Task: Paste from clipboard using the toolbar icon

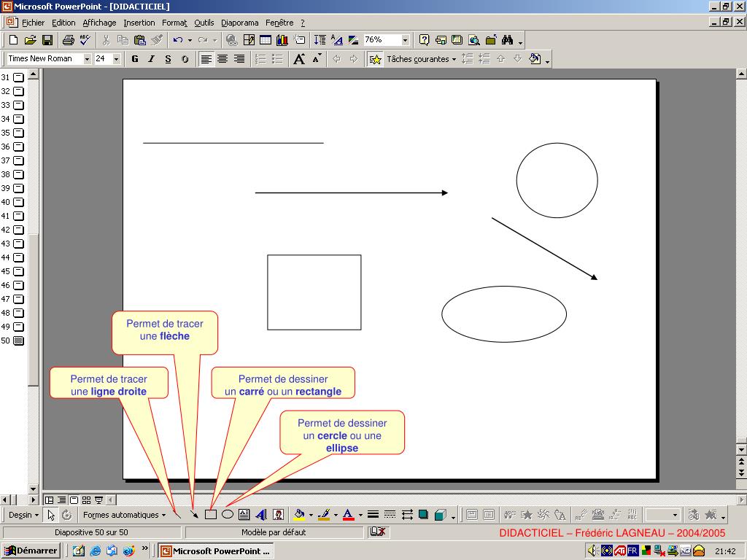Action: (139, 40)
